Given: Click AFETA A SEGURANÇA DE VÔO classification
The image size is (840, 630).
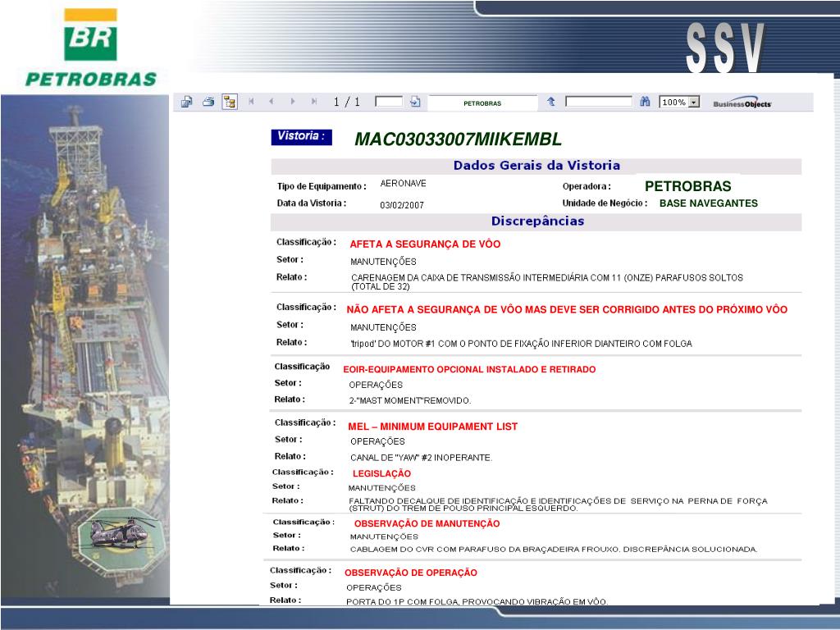Looking at the screenshot, I should pyautogui.click(x=425, y=244).
